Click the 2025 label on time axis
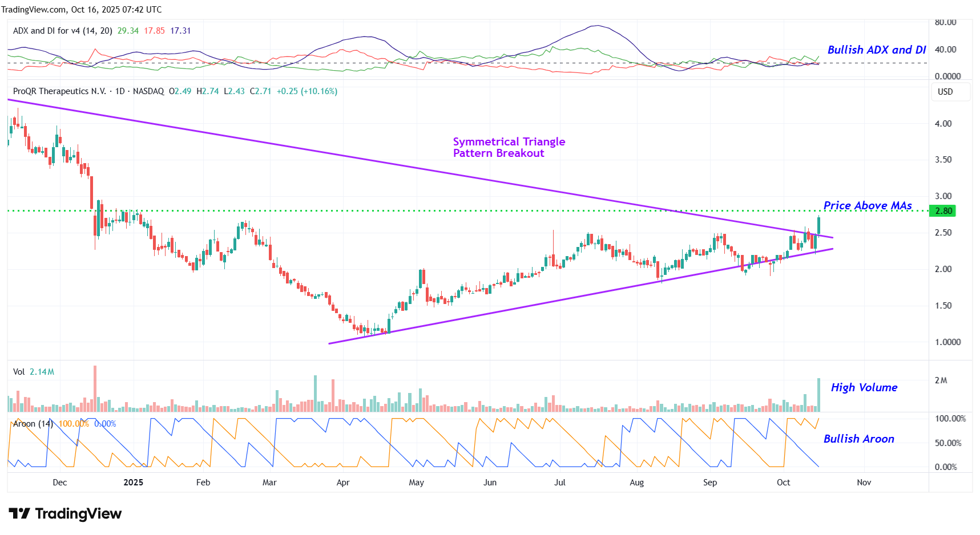 133,483
